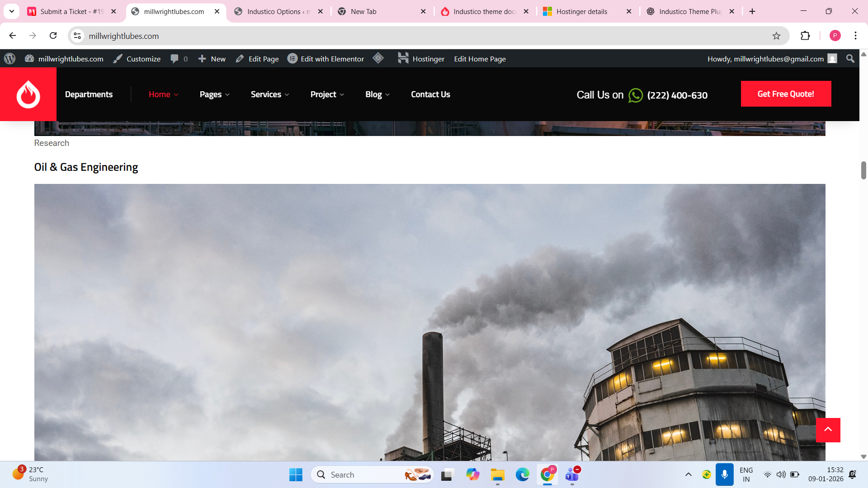Open the Blog navigation dropdown

(377, 94)
